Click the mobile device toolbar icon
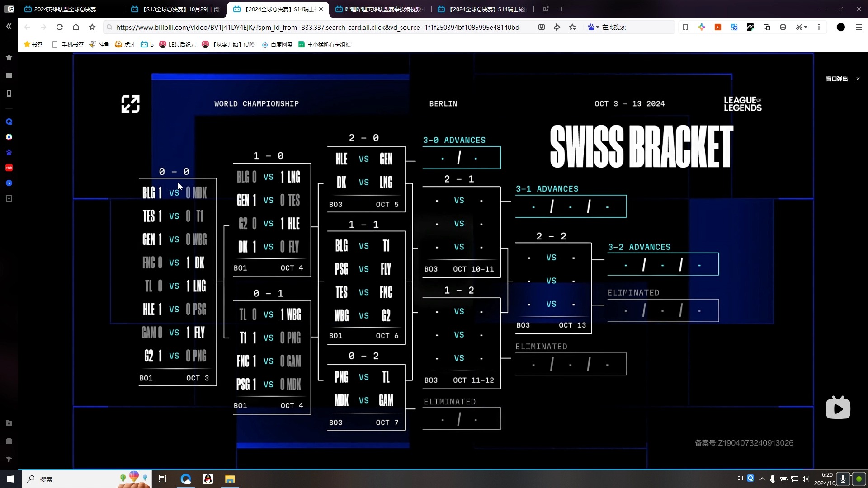 click(685, 27)
